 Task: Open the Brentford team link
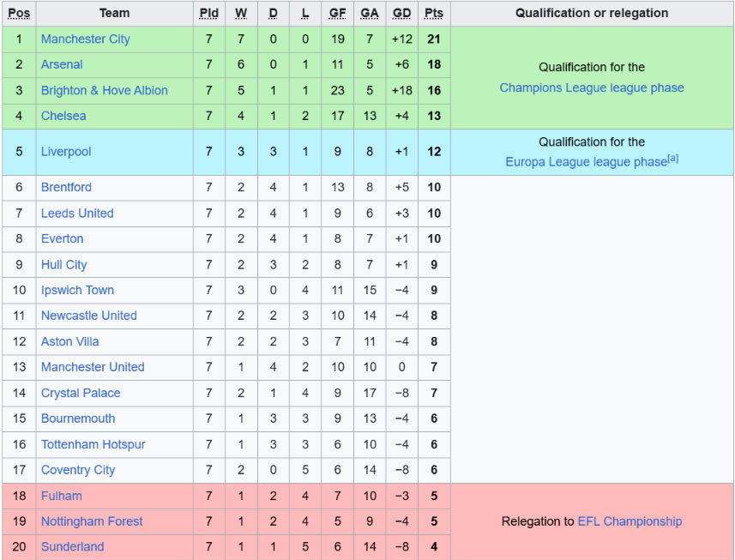66,188
